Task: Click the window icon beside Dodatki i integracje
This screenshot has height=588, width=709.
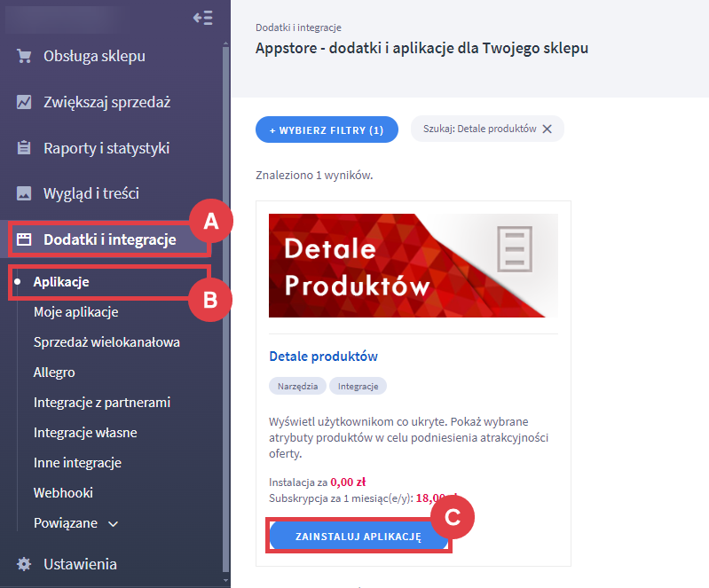Action: pyautogui.click(x=24, y=239)
